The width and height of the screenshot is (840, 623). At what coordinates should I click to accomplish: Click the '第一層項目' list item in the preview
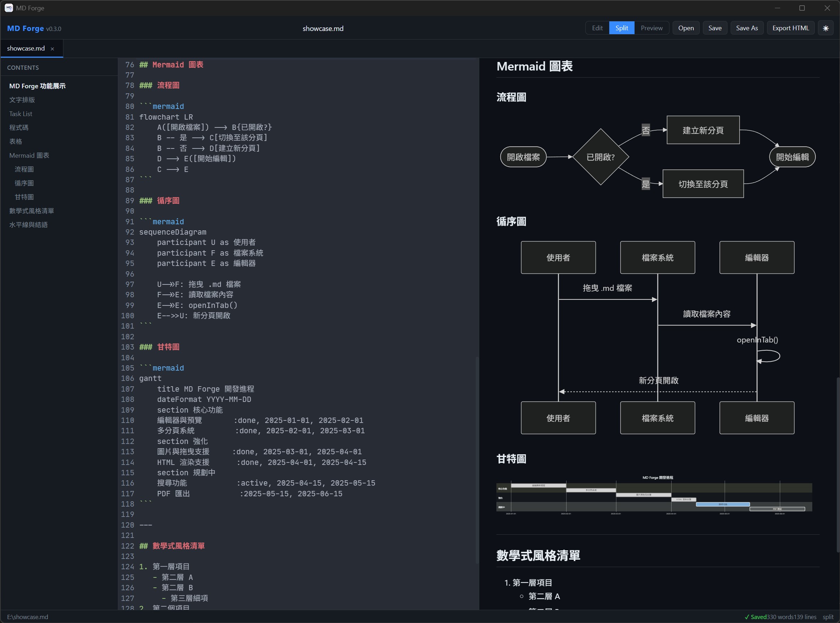(532, 583)
